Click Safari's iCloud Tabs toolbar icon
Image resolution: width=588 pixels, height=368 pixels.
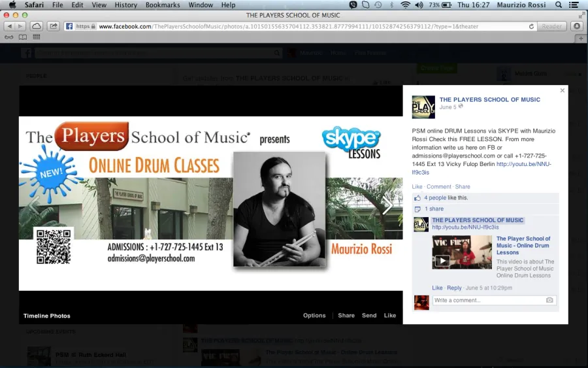tap(37, 26)
